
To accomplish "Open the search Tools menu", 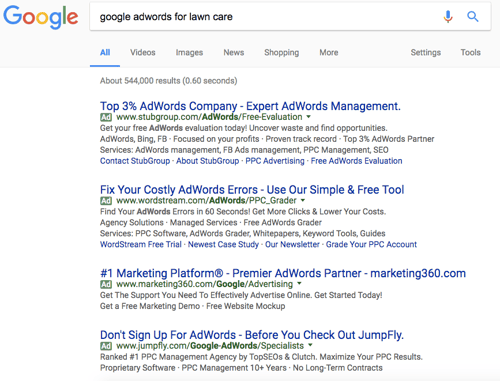I will [471, 52].
